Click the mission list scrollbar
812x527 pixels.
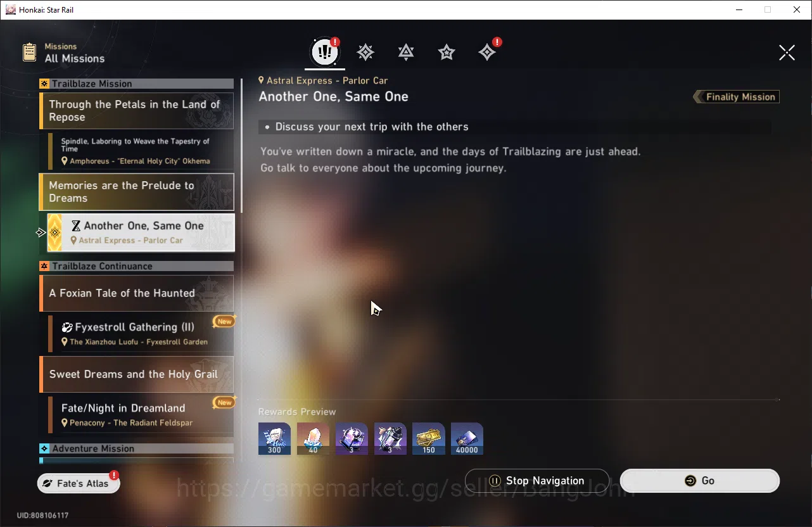pyautogui.click(x=241, y=144)
